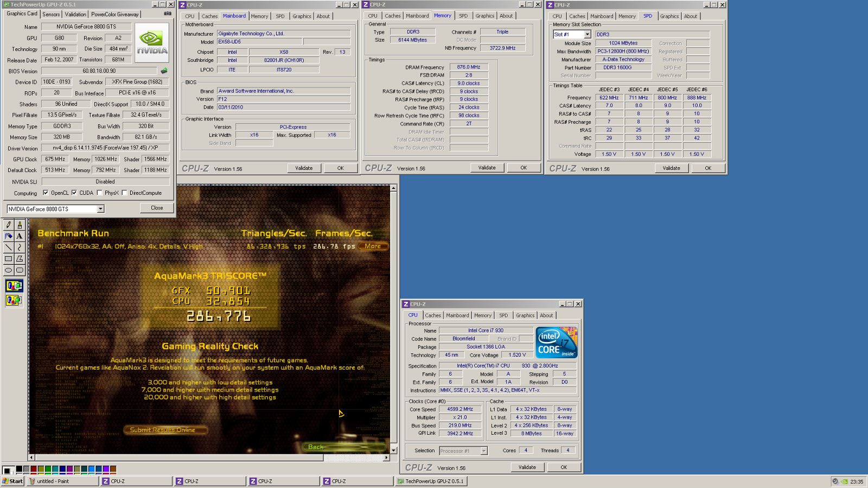Click Validate in the SPD CPU-Z window
Screen dimensions: 868x488
tap(671, 168)
